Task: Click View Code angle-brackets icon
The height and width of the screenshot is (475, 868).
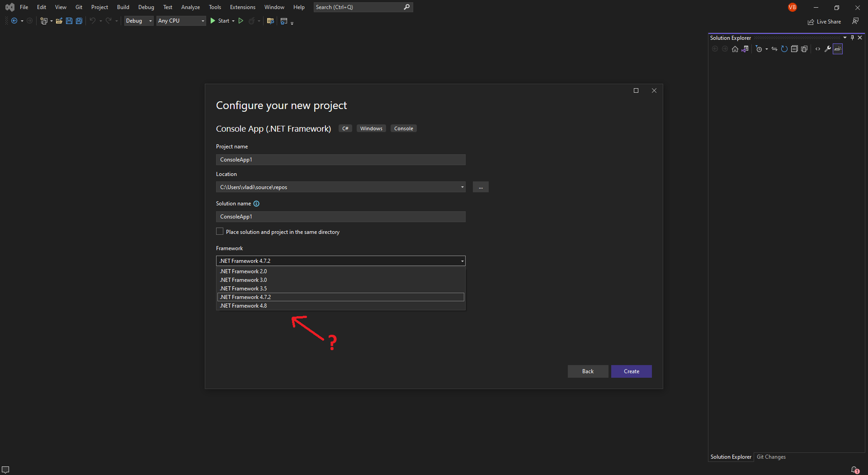Action: tap(818, 49)
